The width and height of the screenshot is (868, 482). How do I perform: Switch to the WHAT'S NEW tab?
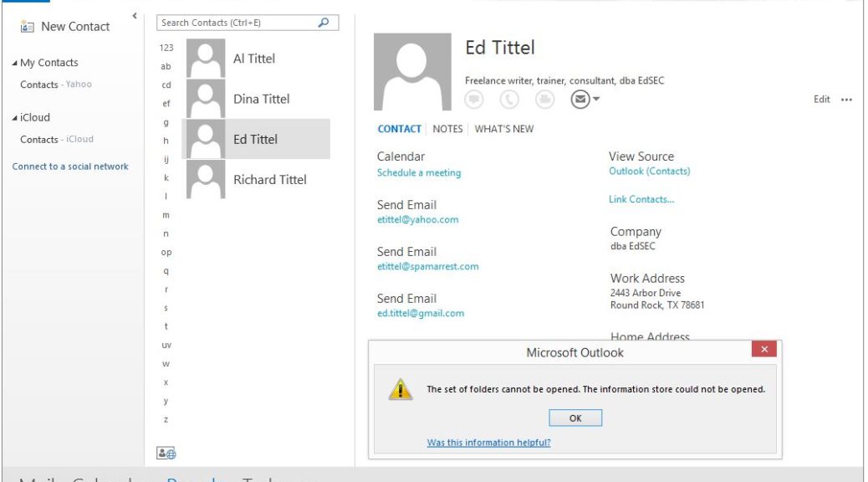pyautogui.click(x=503, y=129)
